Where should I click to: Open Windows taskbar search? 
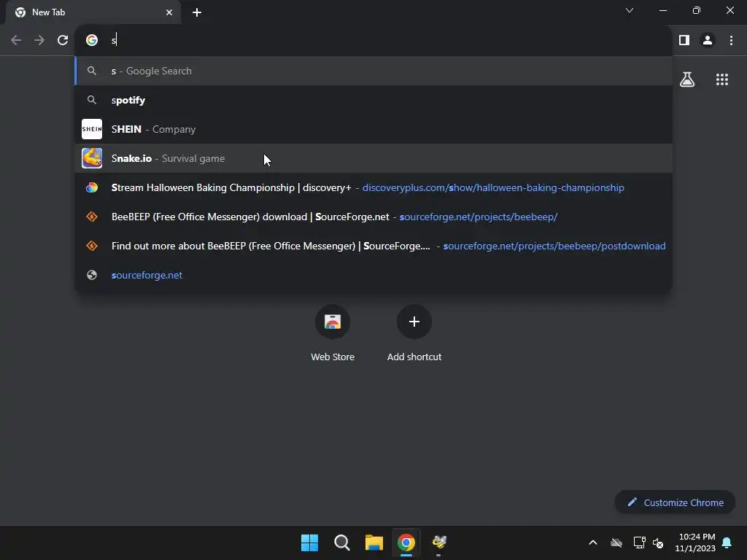pyautogui.click(x=341, y=542)
